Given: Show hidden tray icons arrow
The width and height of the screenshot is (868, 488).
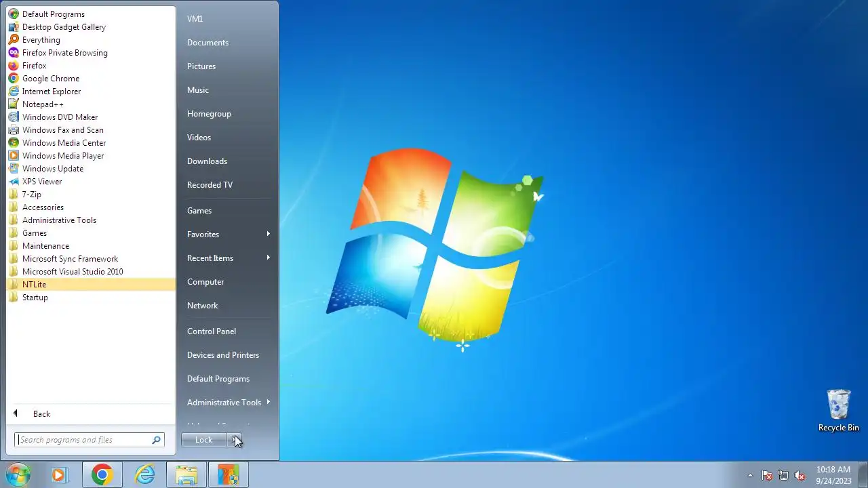Looking at the screenshot, I should (750, 476).
